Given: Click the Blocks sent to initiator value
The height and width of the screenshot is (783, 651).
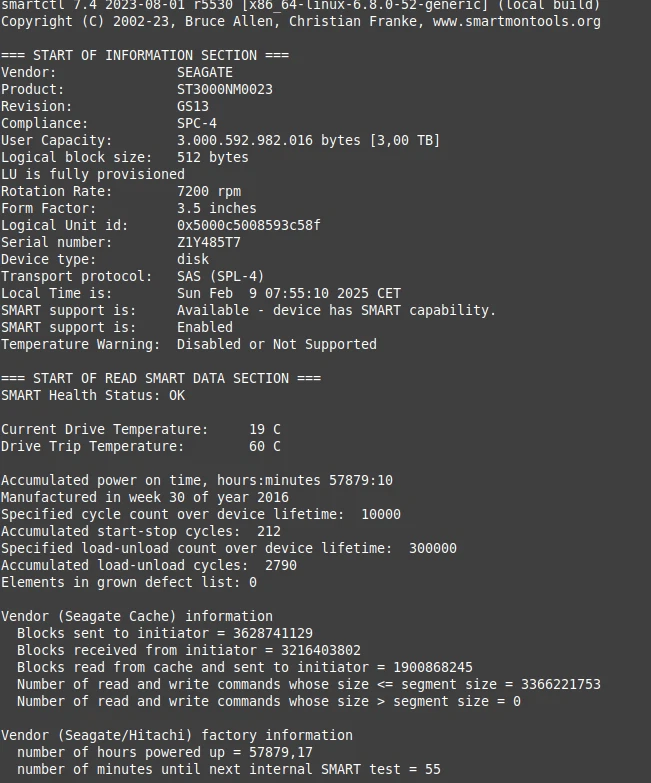Looking at the screenshot, I should [273, 633].
